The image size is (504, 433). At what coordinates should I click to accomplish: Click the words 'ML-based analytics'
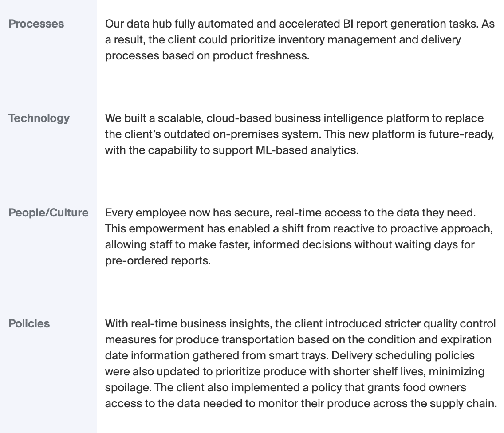pos(306,150)
